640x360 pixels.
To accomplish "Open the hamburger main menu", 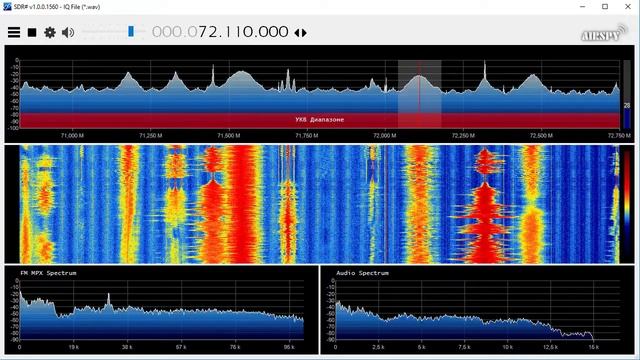I will click(14, 32).
